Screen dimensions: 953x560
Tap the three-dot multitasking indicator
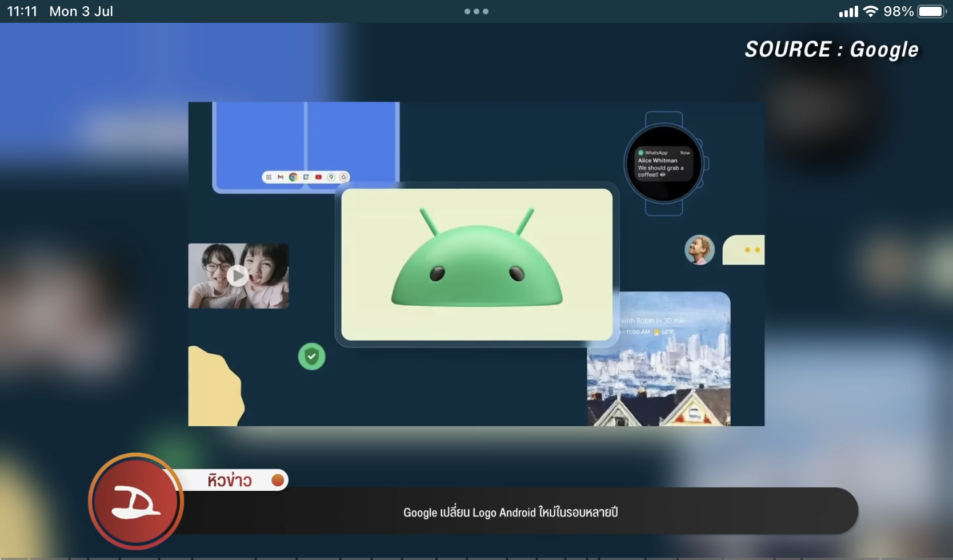(476, 11)
